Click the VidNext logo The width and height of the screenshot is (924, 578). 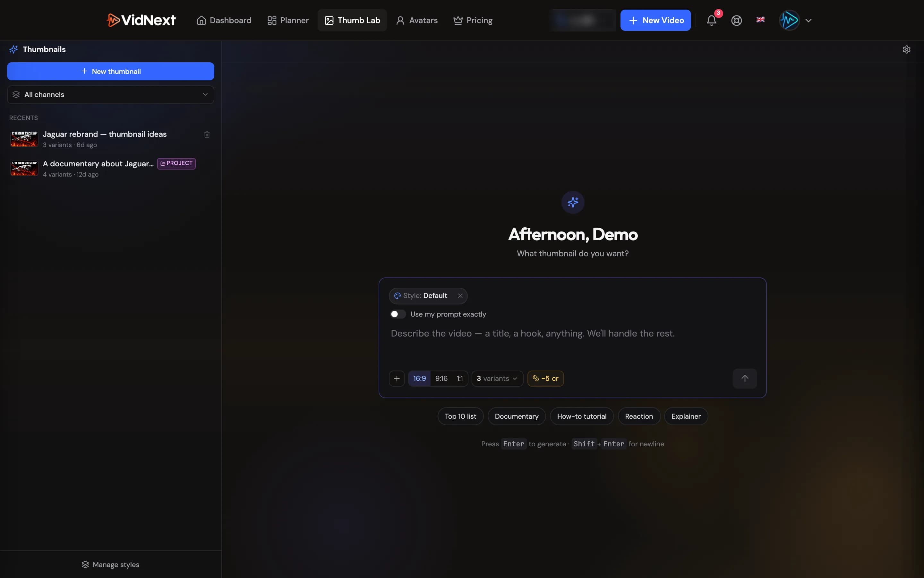pos(141,20)
